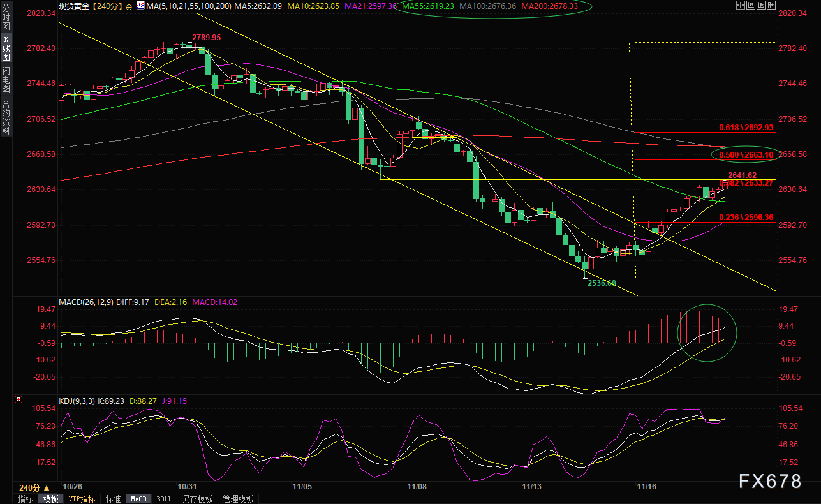This screenshot has width=821, height=504.
Task: Click the red alert icon beside KDJ panel
Action: 18,401
